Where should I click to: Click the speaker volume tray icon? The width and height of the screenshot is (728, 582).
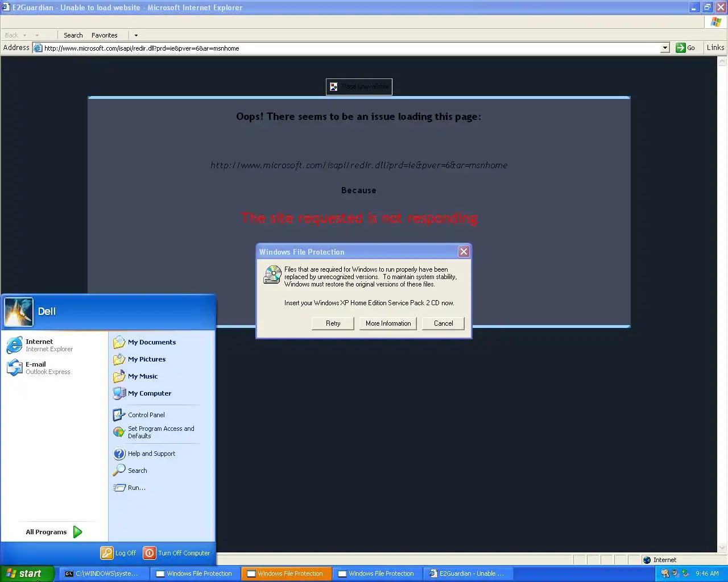(675, 573)
